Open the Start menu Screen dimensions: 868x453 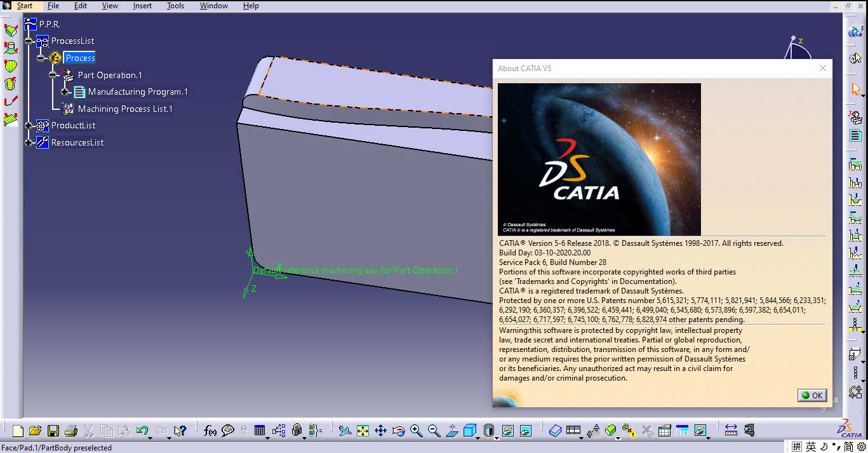[25, 6]
